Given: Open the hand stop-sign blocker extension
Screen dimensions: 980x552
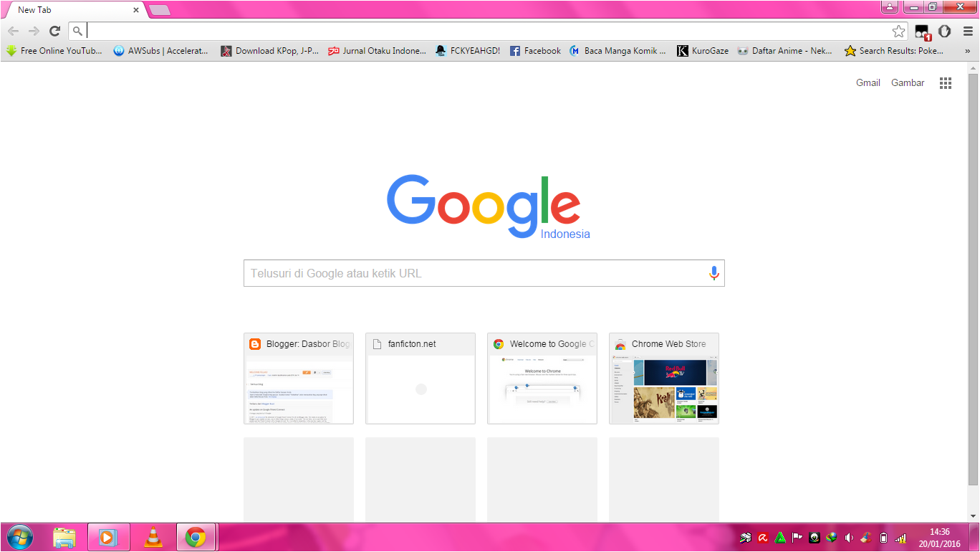Looking at the screenshot, I should (x=945, y=31).
